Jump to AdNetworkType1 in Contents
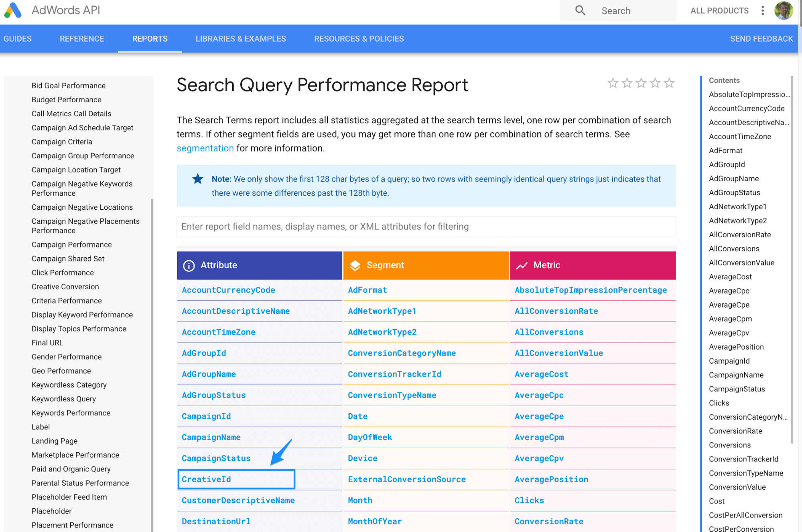 (x=737, y=206)
